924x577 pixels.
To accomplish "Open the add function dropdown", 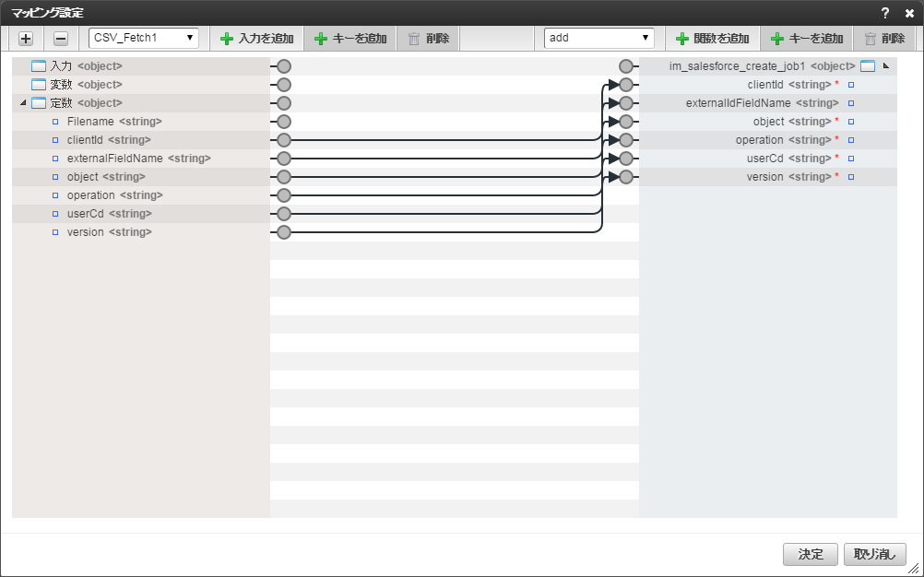I will (598, 39).
